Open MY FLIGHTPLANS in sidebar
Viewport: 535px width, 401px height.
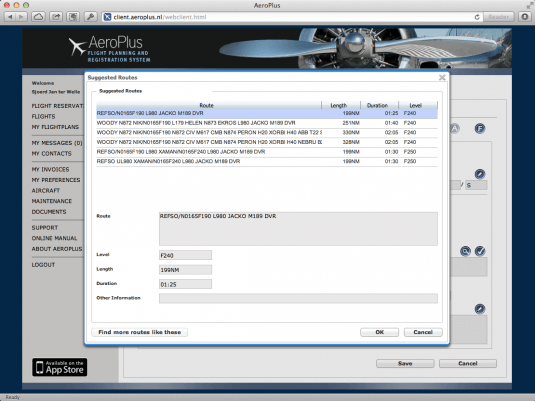pos(55,127)
